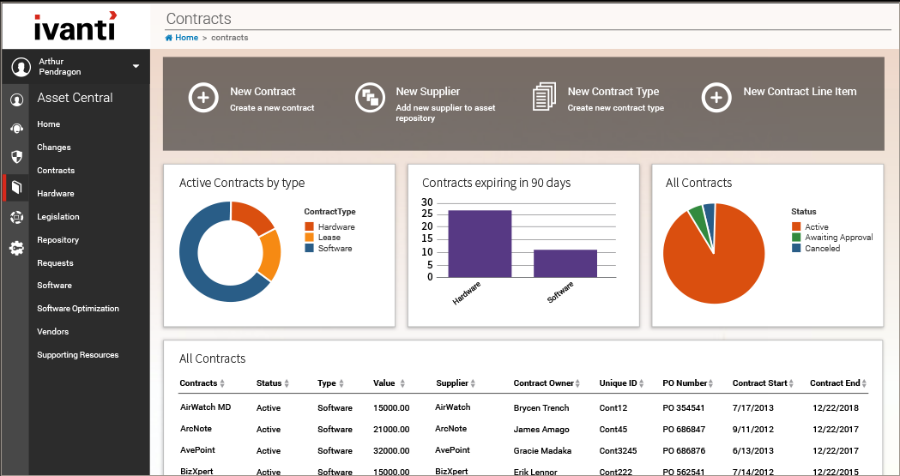Open Hardware in the sidebar menu

[x=56, y=194]
